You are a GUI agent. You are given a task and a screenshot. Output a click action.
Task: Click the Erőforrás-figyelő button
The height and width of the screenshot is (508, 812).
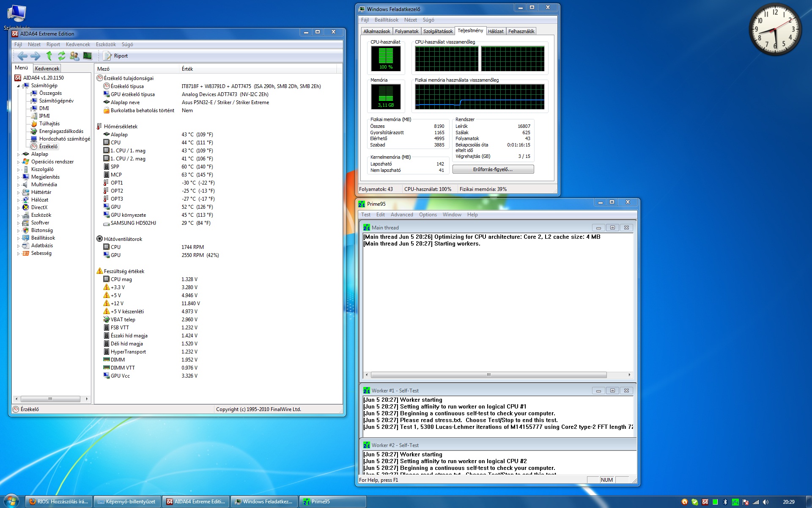(493, 169)
